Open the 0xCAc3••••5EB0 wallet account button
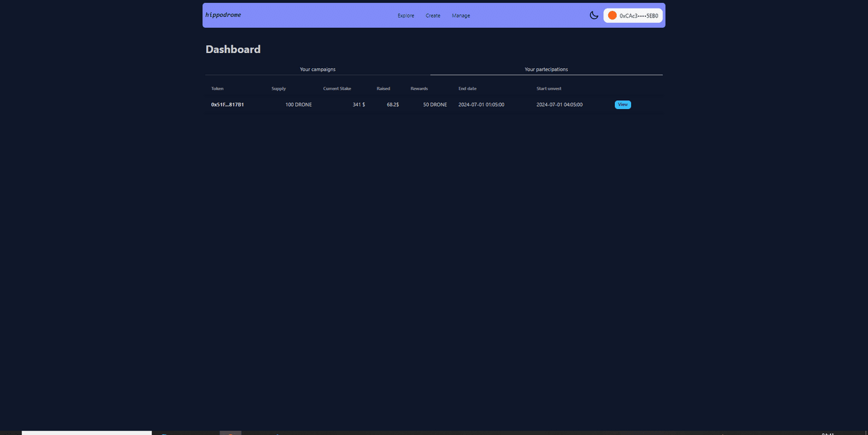868x435 pixels. [x=633, y=15]
